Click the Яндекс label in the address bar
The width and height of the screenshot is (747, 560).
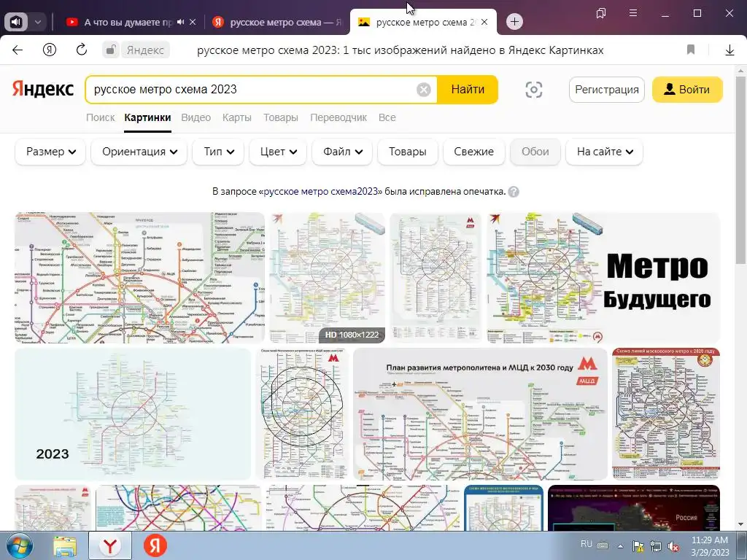(x=145, y=50)
